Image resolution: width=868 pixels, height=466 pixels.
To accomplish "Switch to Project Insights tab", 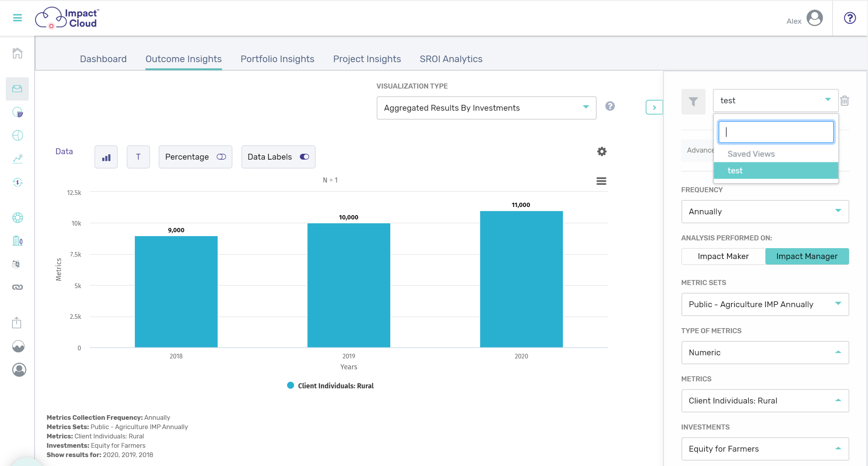I will click(367, 59).
